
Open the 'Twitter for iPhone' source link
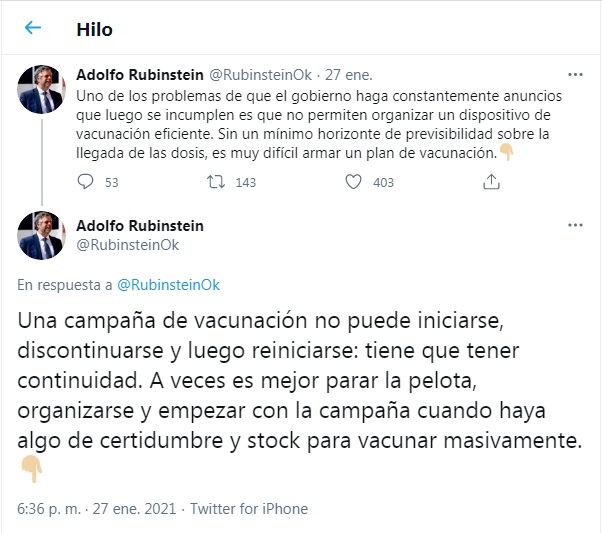[249, 509]
